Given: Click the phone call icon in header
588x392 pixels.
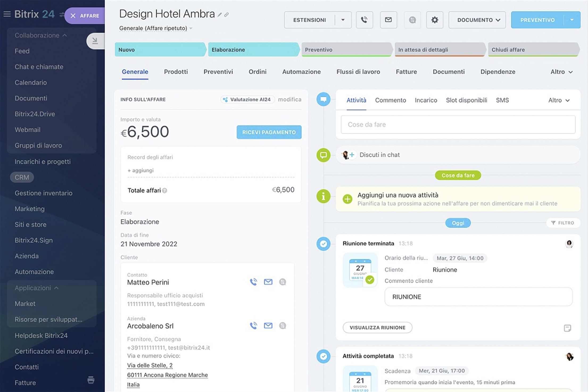Looking at the screenshot, I should point(364,20).
